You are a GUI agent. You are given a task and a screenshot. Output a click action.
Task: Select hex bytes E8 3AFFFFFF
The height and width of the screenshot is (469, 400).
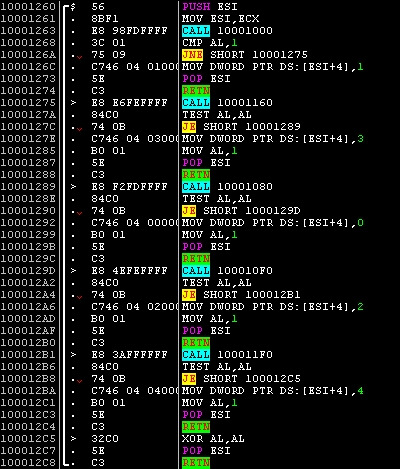pyautogui.click(x=129, y=354)
